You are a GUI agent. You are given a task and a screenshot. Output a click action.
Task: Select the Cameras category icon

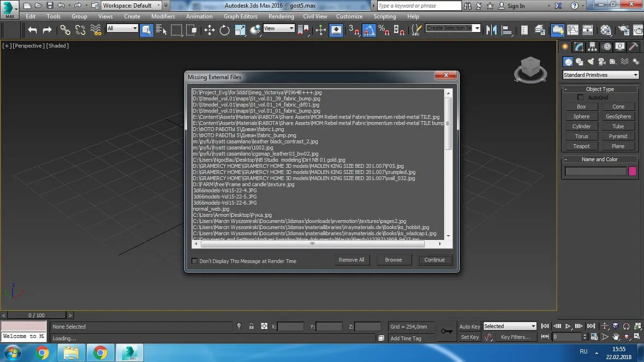point(602,62)
